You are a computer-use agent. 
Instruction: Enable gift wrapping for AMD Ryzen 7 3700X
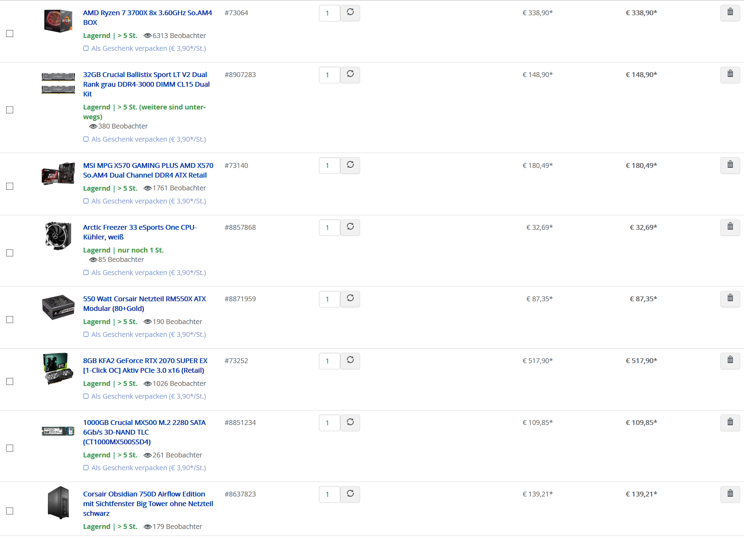pos(86,48)
